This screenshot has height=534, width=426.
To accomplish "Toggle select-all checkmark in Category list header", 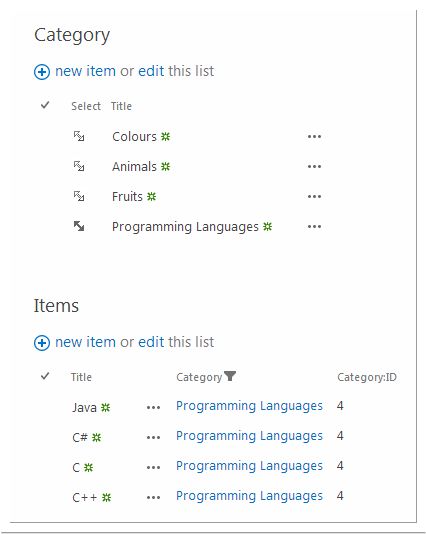I will point(45,105).
